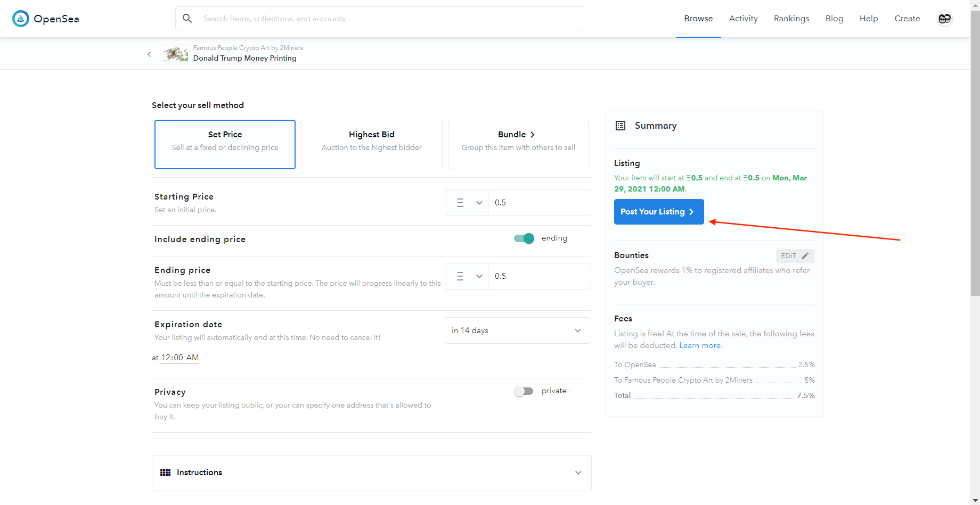Click the Instructions grid icon
Viewport: 980px width, 505px height.
click(x=166, y=473)
